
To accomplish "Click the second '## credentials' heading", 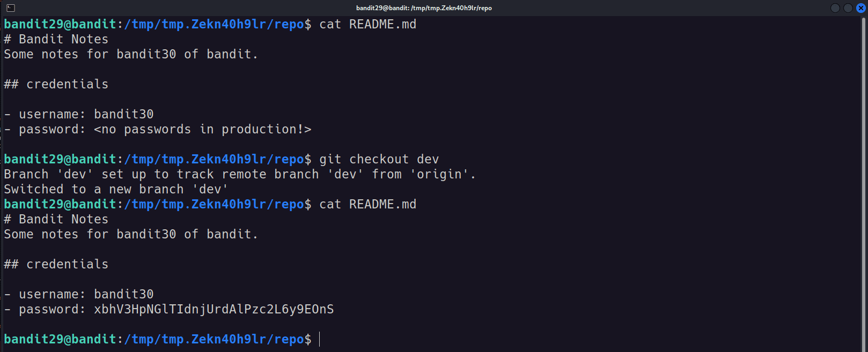I will coord(56,264).
